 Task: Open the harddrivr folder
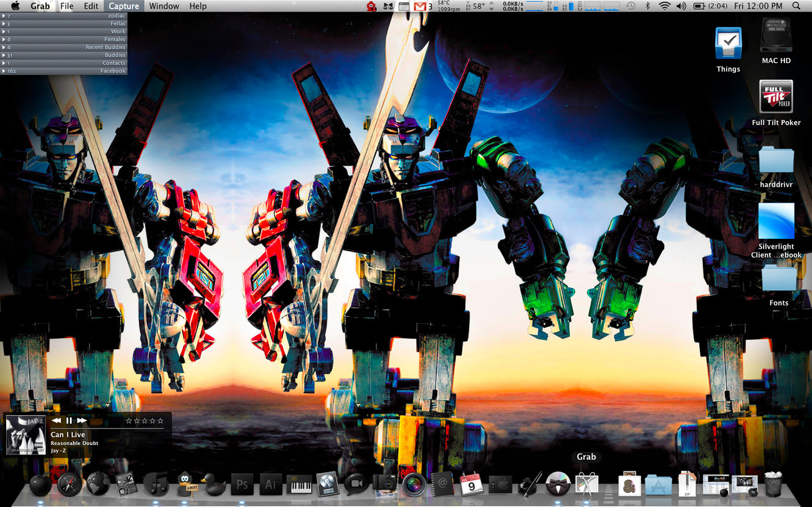[x=776, y=159]
